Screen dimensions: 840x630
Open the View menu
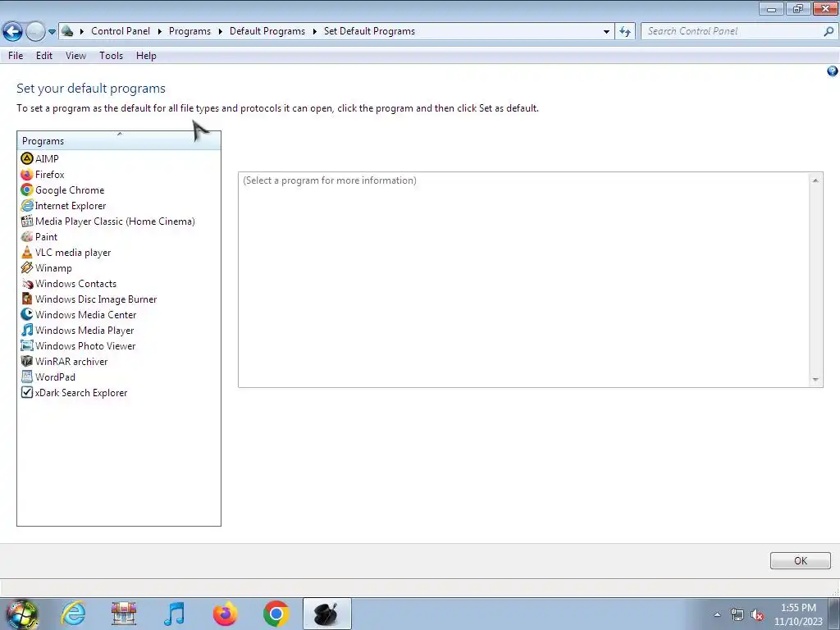coord(75,56)
